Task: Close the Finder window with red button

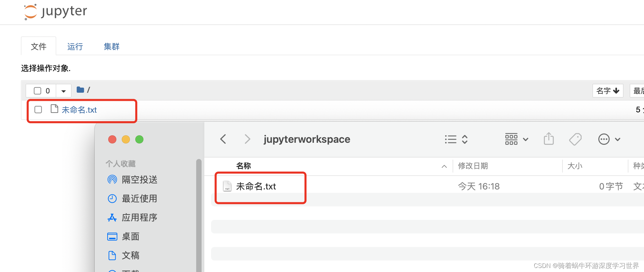Action: coord(112,139)
